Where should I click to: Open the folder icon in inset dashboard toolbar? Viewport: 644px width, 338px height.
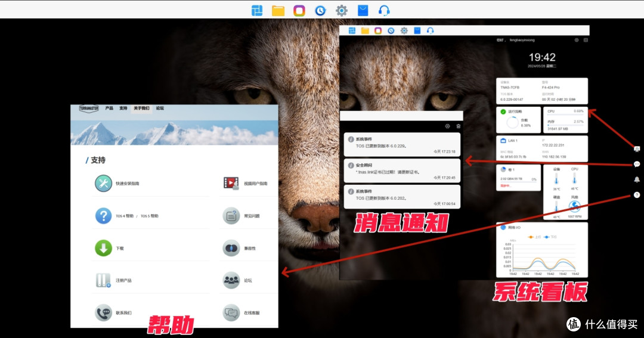[x=365, y=31]
